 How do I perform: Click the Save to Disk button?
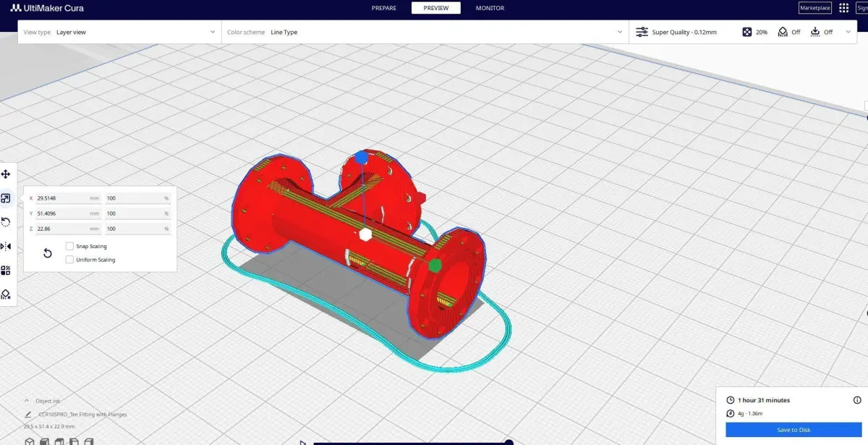(793, 430)
